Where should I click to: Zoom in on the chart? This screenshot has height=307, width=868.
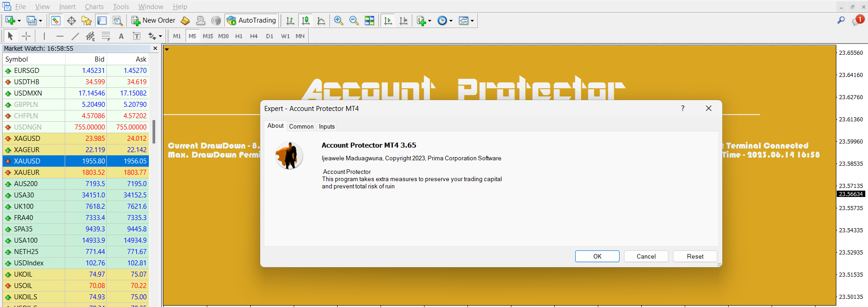[x=338, y=20]
